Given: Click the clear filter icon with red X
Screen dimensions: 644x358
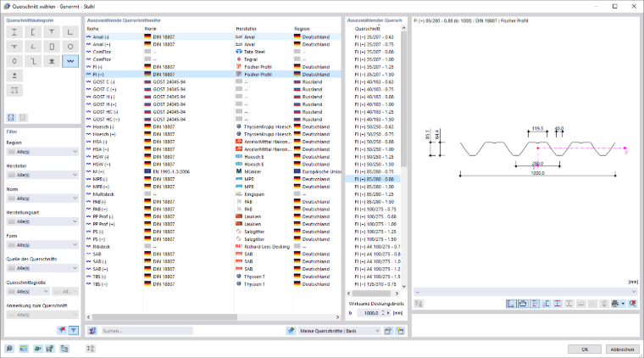Looking at the screenshot, I should click(62, 330).
